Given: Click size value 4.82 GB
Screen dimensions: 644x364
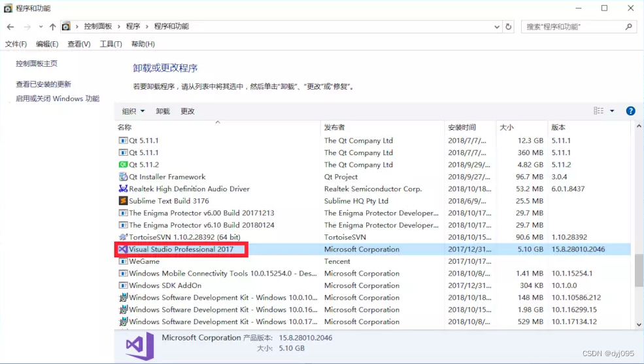Looking at the screenshot, I should point(530,165).
